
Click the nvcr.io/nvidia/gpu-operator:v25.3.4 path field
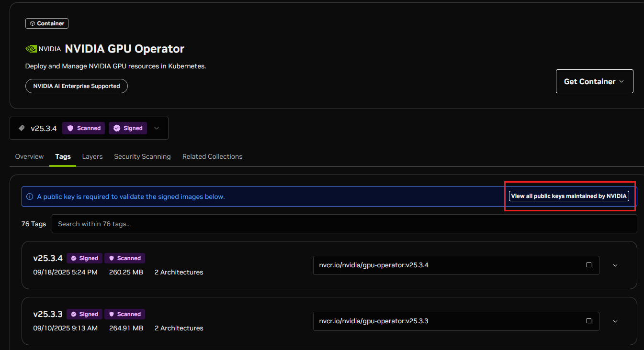pyautogui.click(x=456, y=265)
